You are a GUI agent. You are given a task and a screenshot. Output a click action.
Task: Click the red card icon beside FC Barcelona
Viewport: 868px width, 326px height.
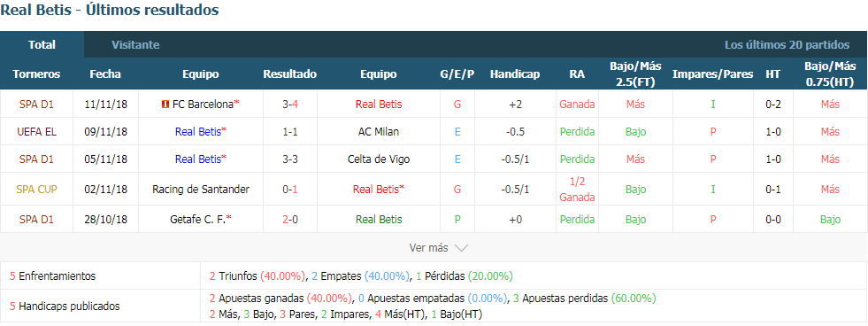tap(165, 104)
